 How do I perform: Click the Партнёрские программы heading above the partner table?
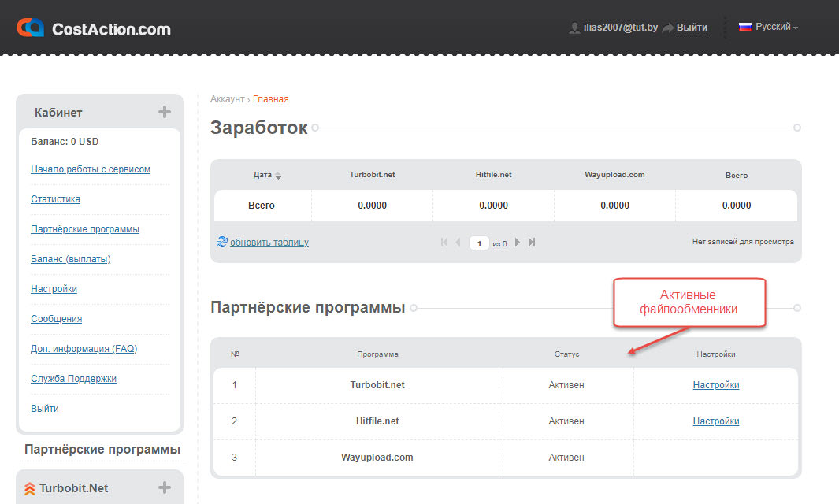tap(308, 307)
